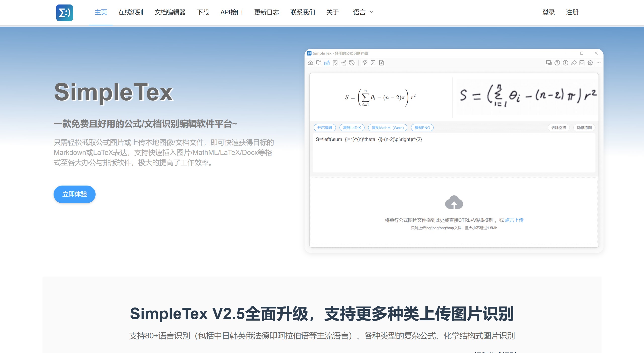Screen dimensions: 644x353
Task: Minimize the SimpleTex app window
Action: coord(568,53)
